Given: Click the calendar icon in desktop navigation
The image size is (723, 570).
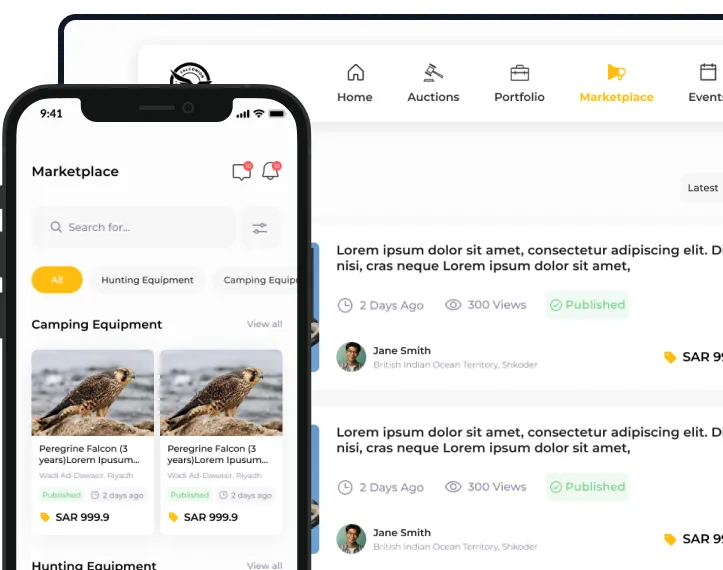Looking at the screenshot, I should click(708, 72).
